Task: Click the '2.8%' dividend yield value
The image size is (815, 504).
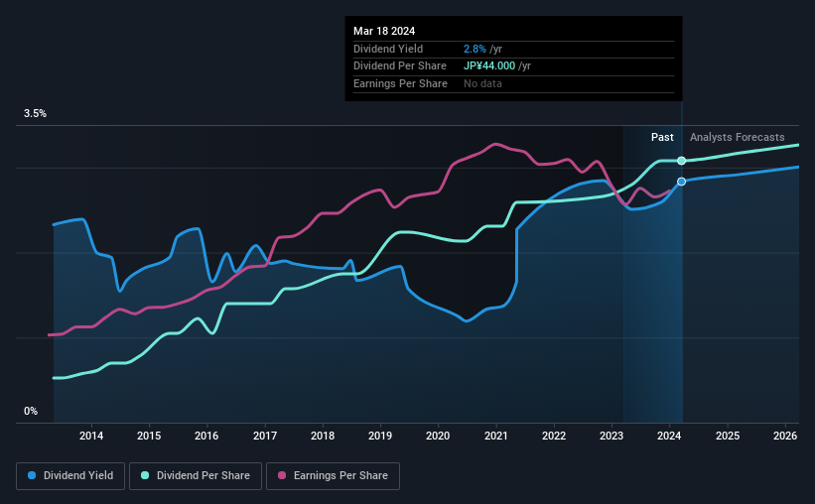Action: pyautogui.click(x=475, y=49)
